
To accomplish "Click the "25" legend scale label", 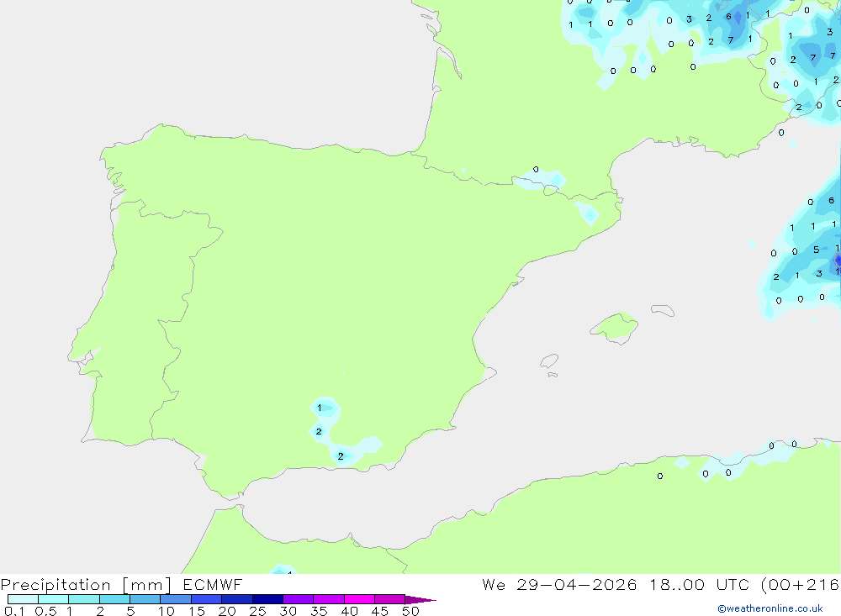I will pos(257,611).
